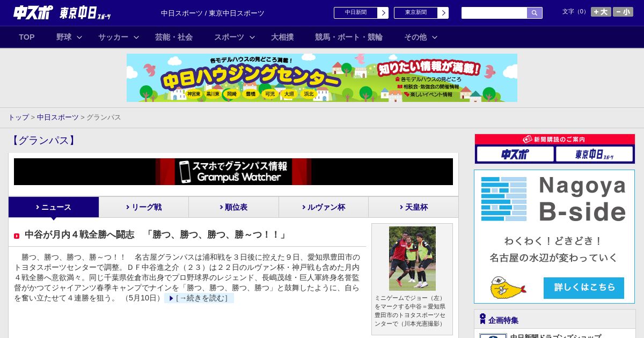Select the 順位表 tab
Screen dimensions: 644x338
pos(233,207)
